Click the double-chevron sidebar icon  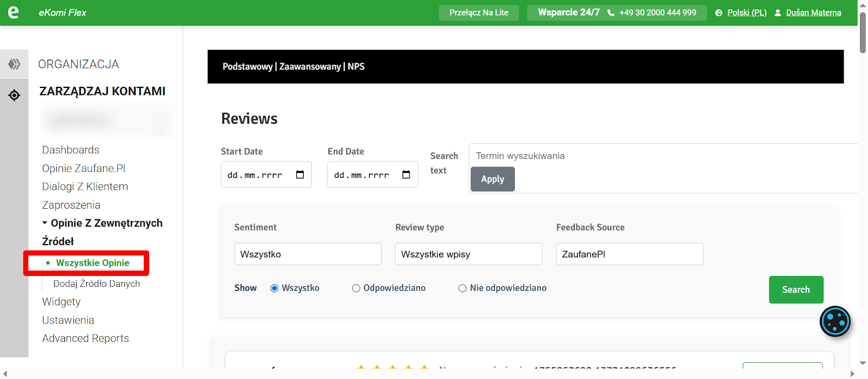click(x=14, y=64)
